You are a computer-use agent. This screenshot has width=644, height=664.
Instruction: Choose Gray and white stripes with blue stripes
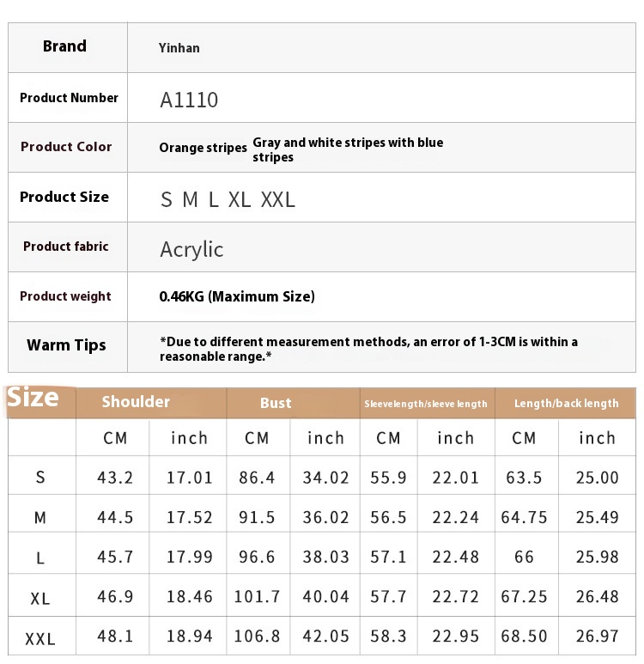point(348,149)
